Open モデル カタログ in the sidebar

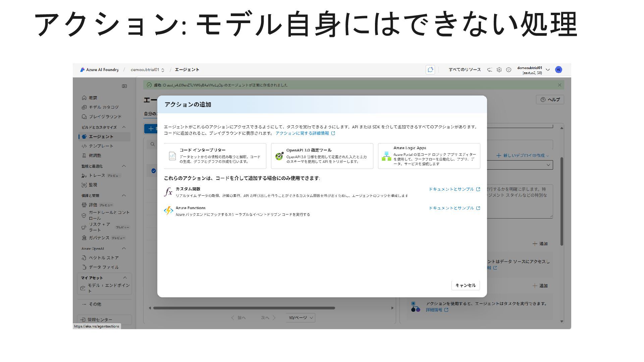(x=100, y=107)
